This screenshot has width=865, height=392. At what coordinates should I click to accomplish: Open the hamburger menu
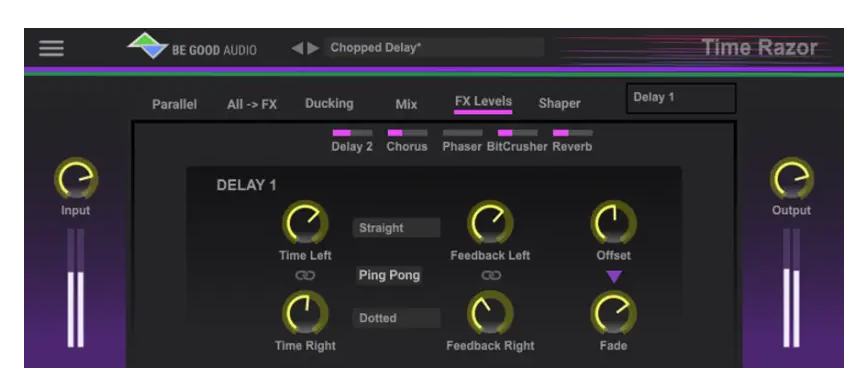pos(51,49)
